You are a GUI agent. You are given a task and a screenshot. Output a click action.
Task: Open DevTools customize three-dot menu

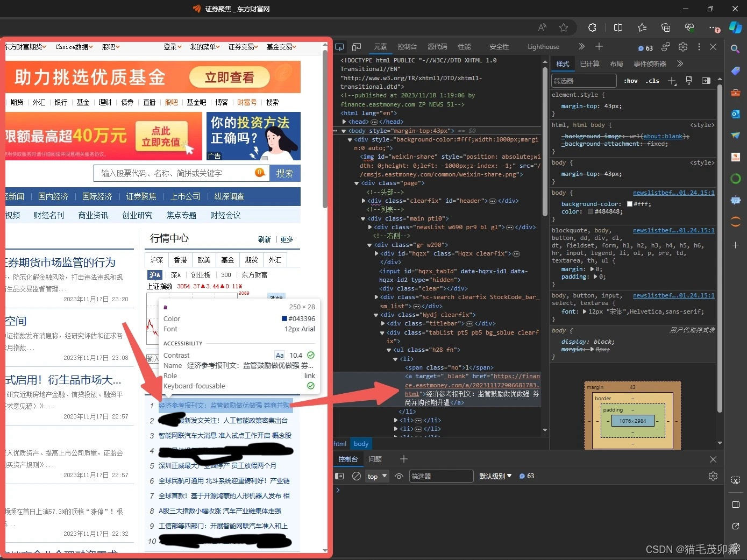(x=699, y=47)
